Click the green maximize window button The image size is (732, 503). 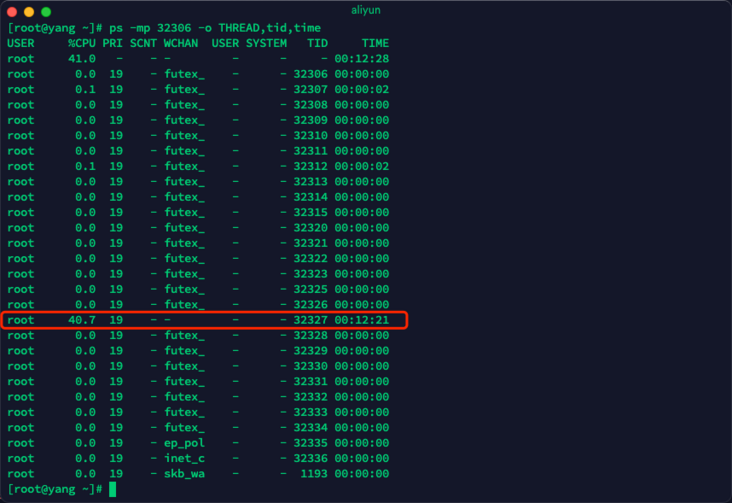point(46,10)
